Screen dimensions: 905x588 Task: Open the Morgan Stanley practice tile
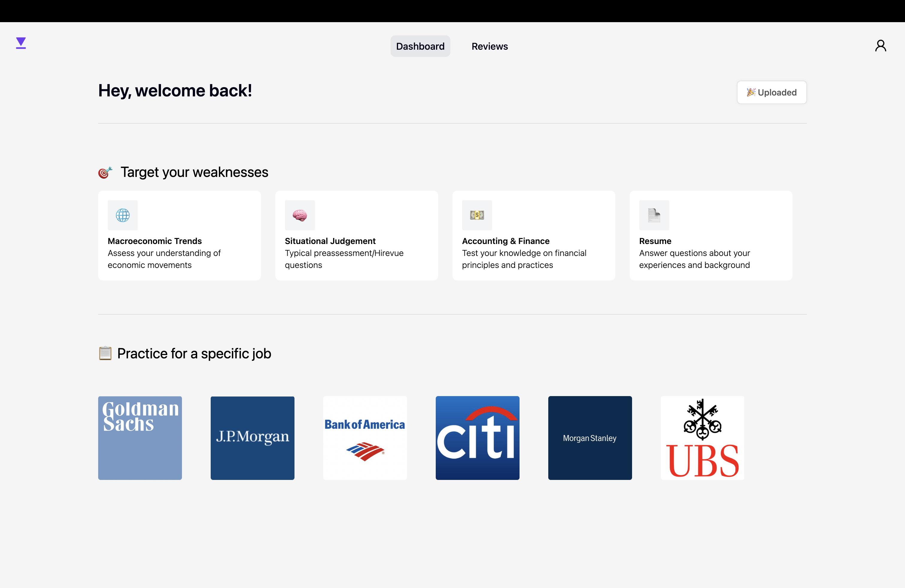590,438
